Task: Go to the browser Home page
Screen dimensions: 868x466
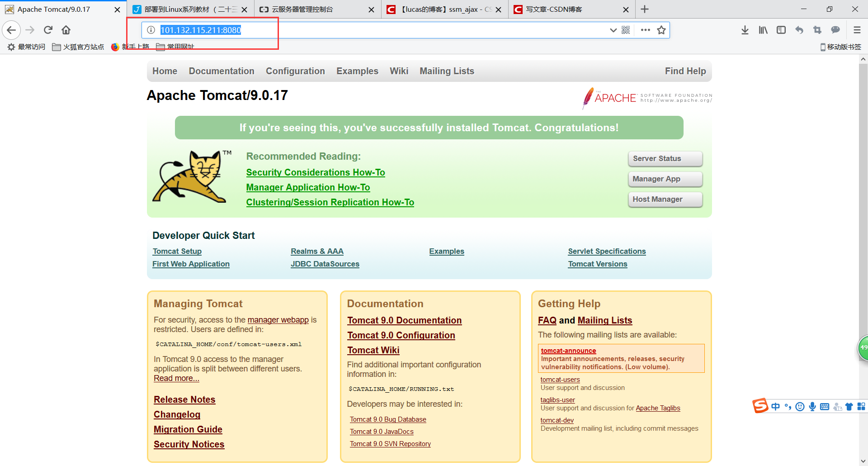Action: click(x=66, y=30)
